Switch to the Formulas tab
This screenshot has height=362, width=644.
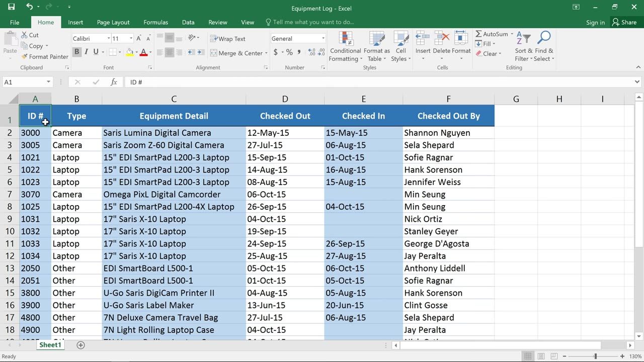(155, 22)
